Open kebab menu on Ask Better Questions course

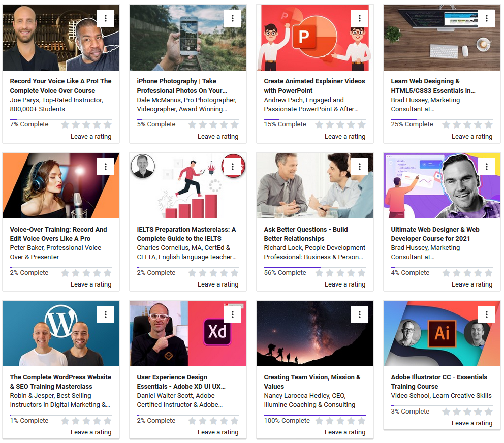(x=360, y=167)
